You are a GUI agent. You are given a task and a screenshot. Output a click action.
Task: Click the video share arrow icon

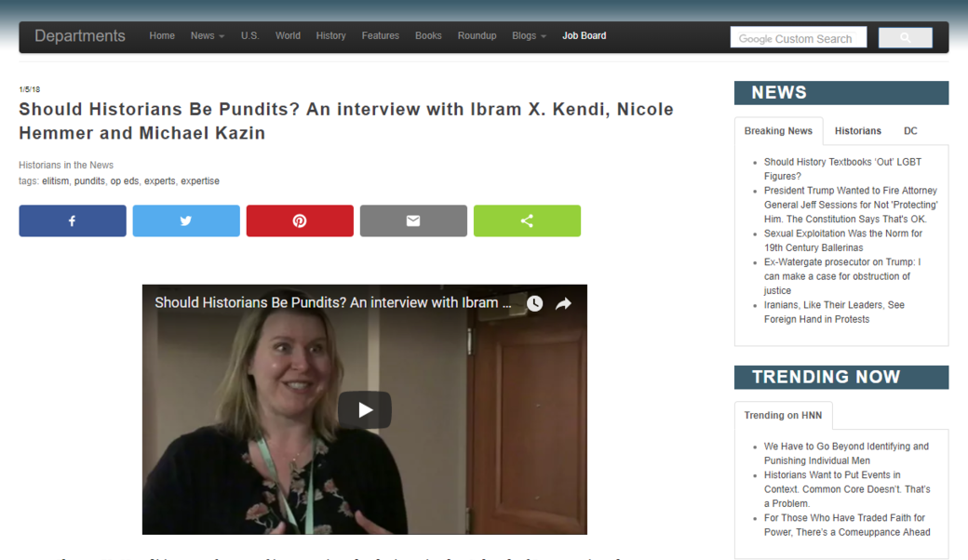[563, 304]
